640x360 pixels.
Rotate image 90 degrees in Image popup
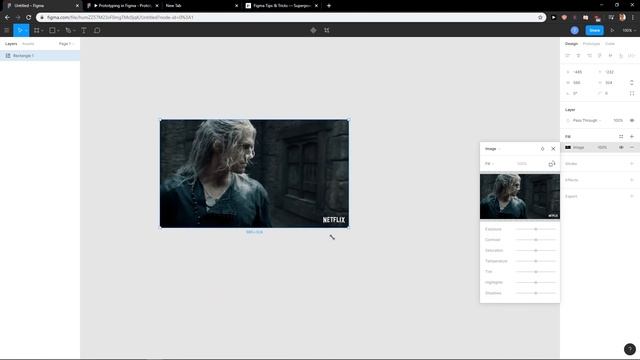[552, 164]
